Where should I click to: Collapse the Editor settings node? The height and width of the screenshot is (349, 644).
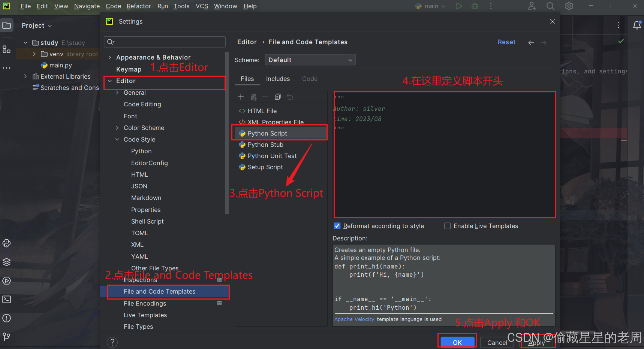[110, 81]
